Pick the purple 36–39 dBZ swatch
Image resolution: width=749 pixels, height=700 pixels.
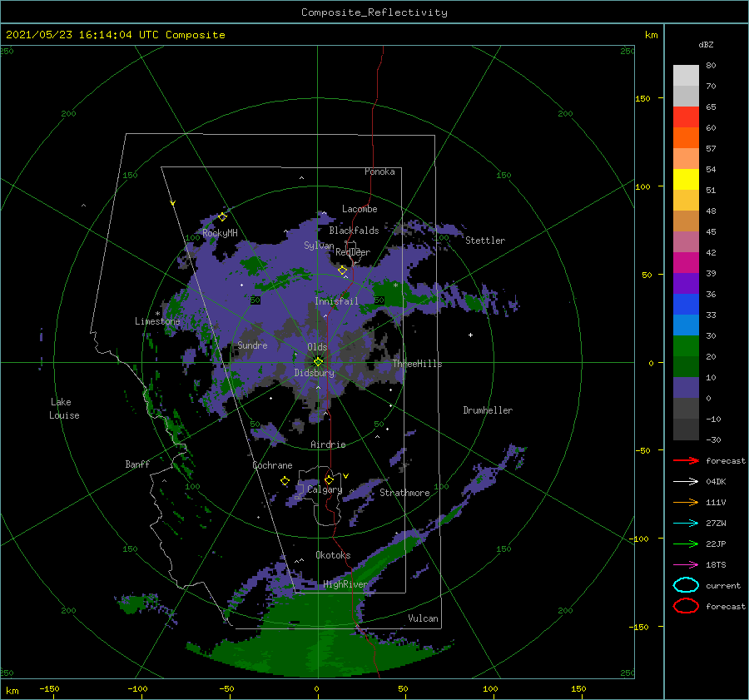point(686,283)
